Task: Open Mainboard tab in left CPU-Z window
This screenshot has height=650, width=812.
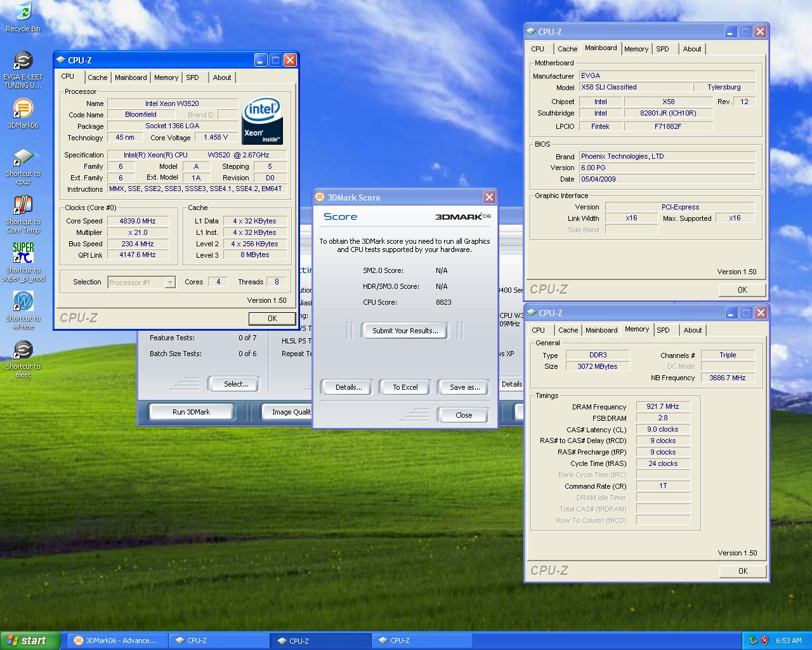Action: (131, 77)
